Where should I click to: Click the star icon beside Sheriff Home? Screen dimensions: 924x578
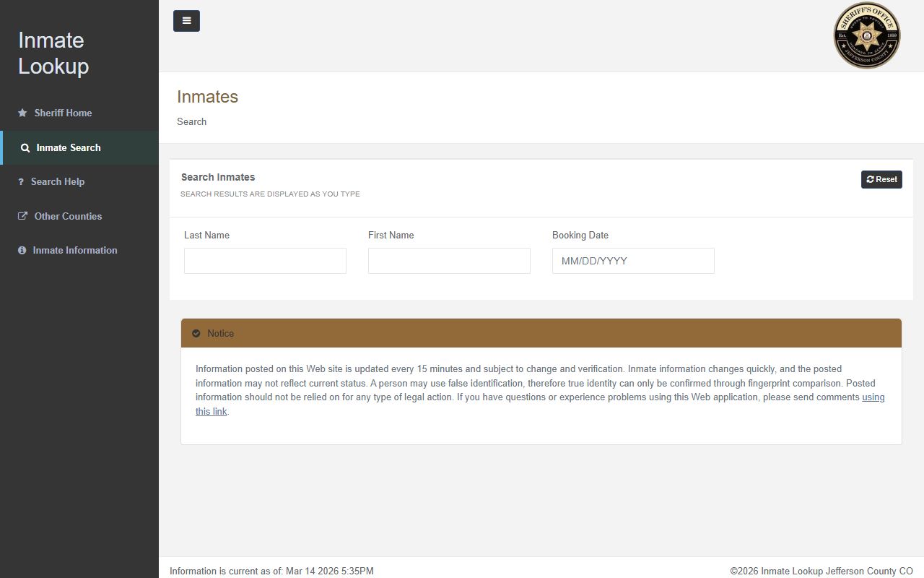coord(22,113)
